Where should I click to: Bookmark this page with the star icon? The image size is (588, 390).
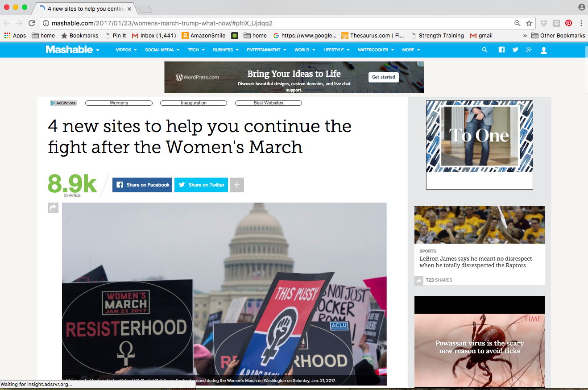point(529,23)
